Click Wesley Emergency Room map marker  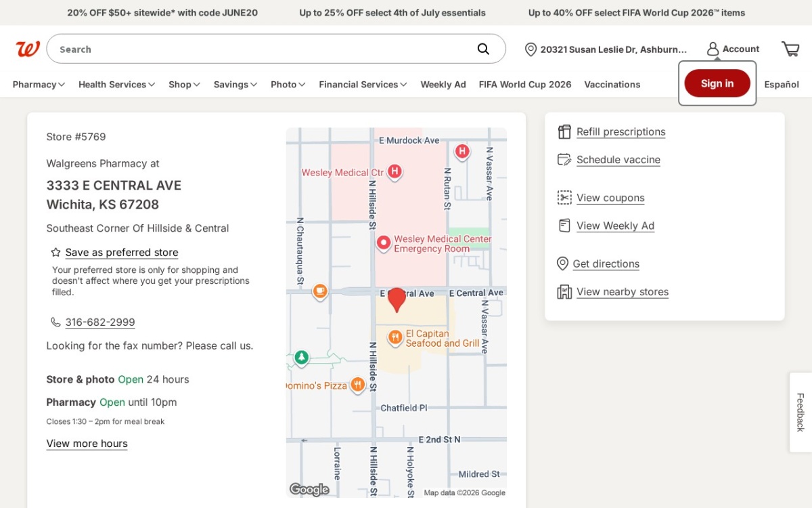click(384, 242)
